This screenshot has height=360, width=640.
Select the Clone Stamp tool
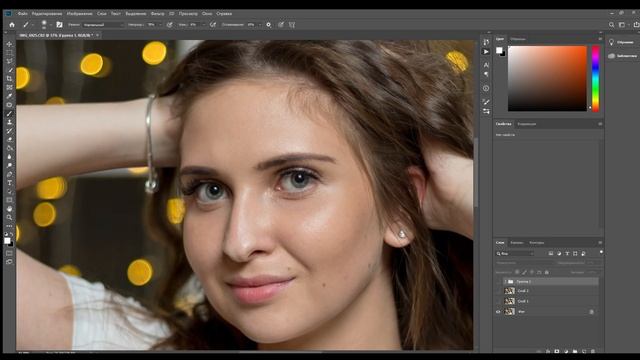pyautogui.click(x=9, y=122)
